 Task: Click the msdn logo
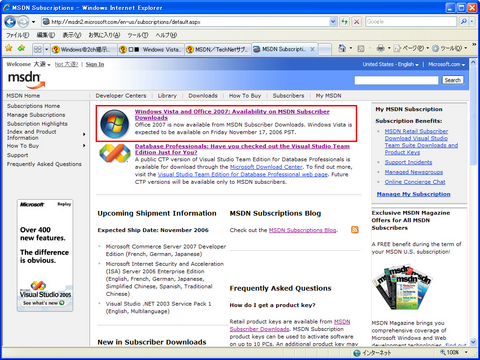click(x=26, y=80)
